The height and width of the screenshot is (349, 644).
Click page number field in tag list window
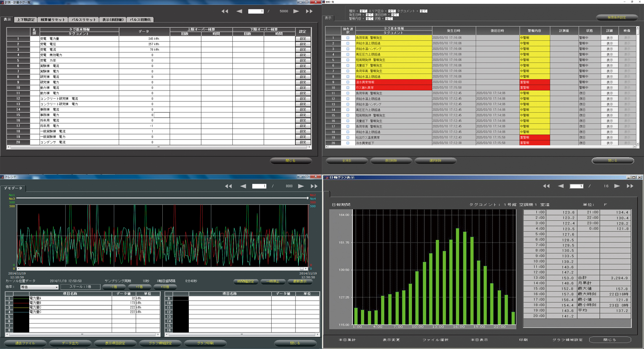click(256, 11)
